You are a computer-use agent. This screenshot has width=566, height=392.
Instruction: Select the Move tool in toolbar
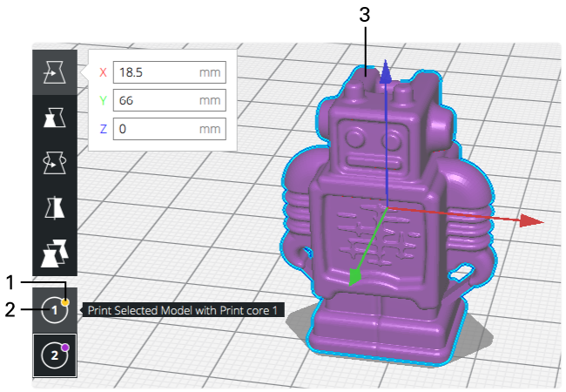click(x=55, y=72)
